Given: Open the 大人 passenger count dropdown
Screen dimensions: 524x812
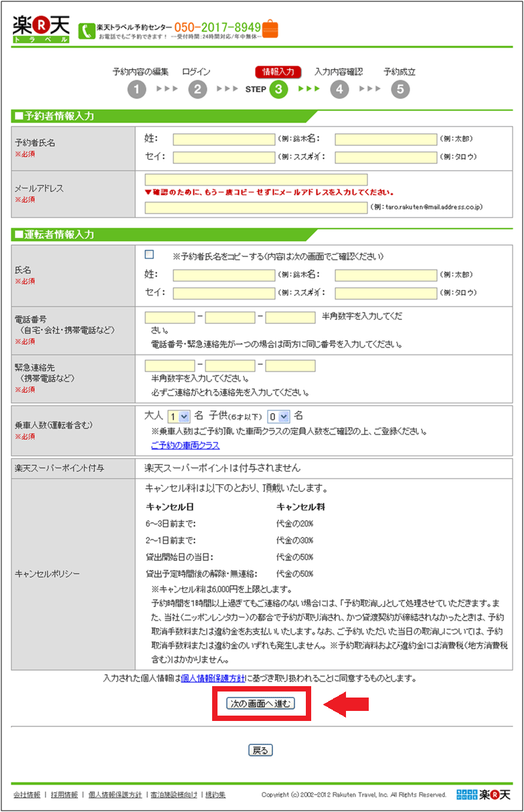Looking at the screenshot, I should (x=179, y=416).
